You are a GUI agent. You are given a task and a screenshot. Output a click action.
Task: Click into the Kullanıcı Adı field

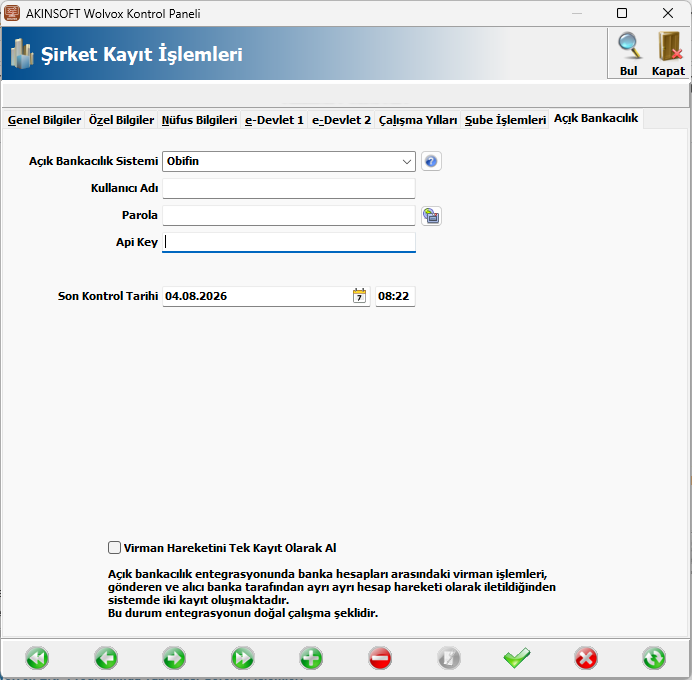(289, 188)
